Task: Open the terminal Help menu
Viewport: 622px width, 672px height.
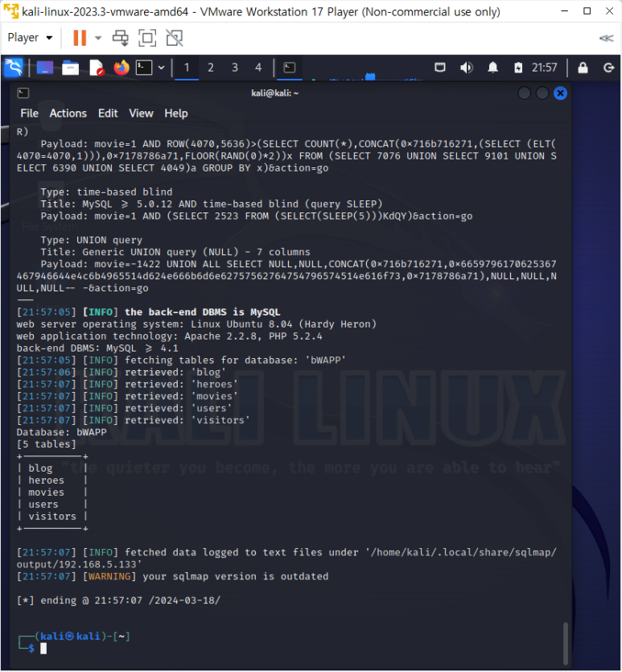Action: 176,113
